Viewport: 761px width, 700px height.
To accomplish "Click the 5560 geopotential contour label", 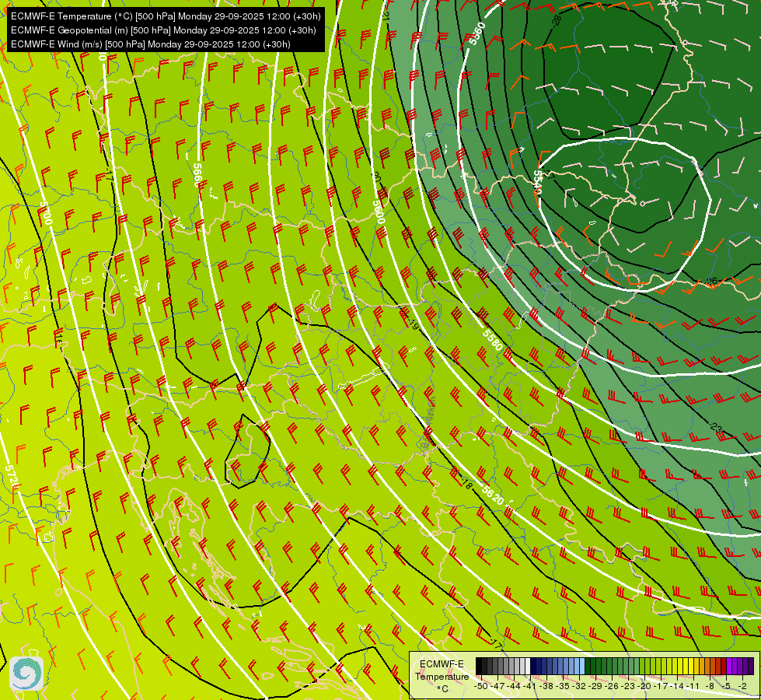I will pyautogui.click(x=477, y=33).
